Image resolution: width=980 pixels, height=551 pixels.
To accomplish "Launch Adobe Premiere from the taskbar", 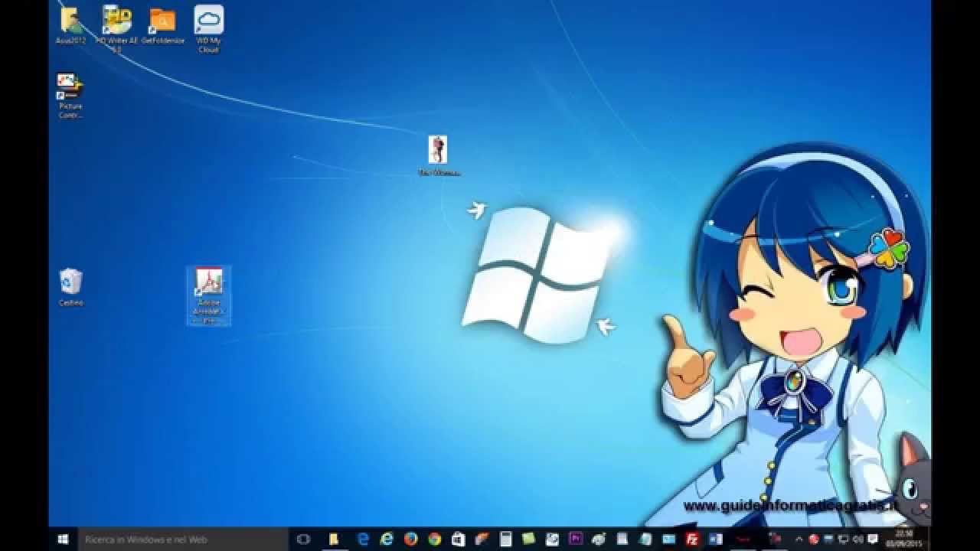I will click(x=576, y=540).
